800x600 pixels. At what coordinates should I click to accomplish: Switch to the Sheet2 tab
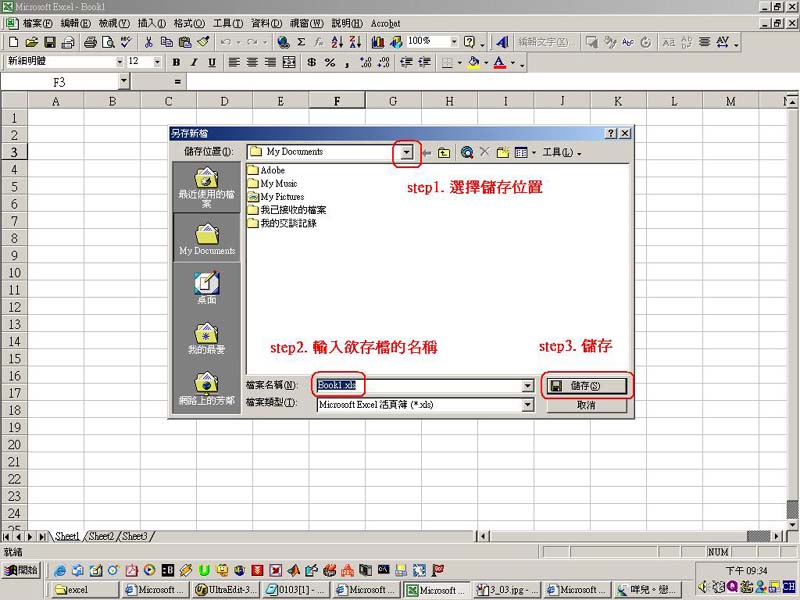pyautogui.click(x=102, y=537)
